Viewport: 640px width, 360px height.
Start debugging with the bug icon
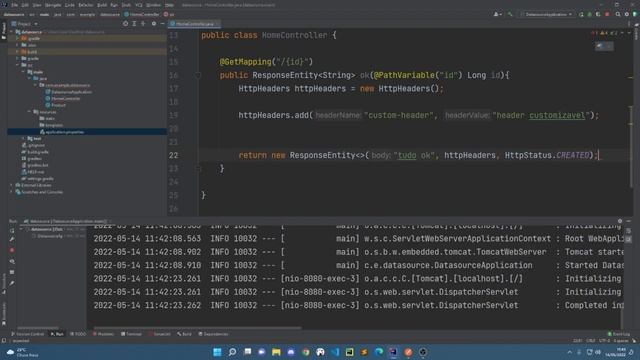[x=589, y=14]
